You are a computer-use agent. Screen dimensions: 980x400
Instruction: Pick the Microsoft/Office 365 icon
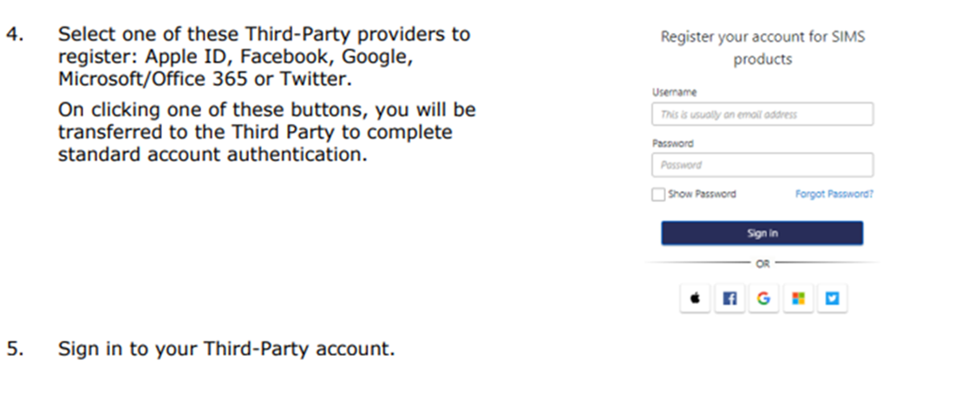pyautogui.click(x=798, y=298)
